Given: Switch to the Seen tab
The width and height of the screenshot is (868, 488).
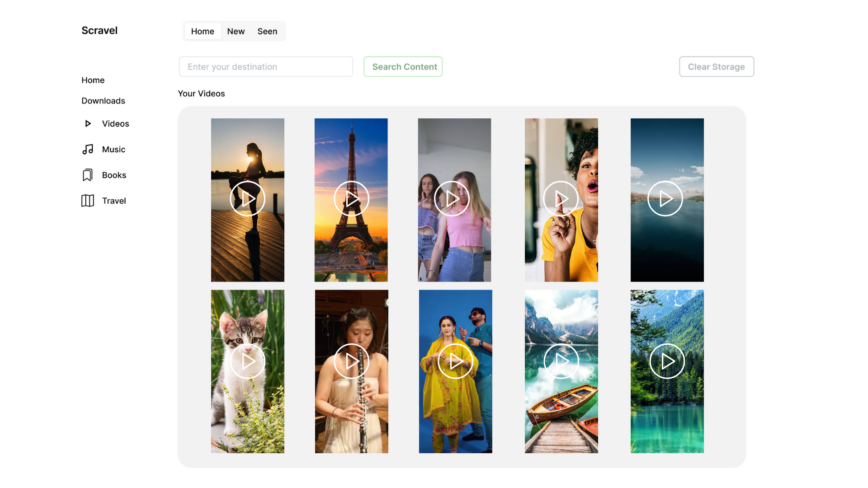Looking at the screenshot, I should tap(267, 31).
